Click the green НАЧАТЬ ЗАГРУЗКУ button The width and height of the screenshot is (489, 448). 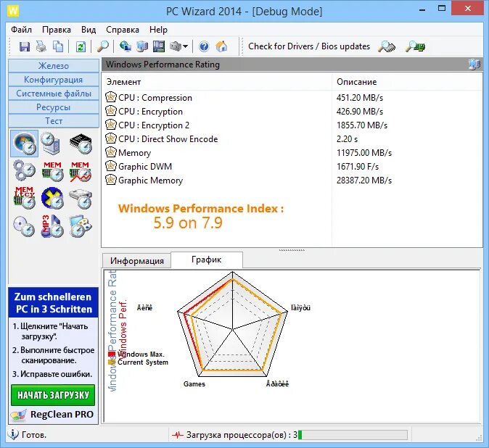click(x=53, y=395)
